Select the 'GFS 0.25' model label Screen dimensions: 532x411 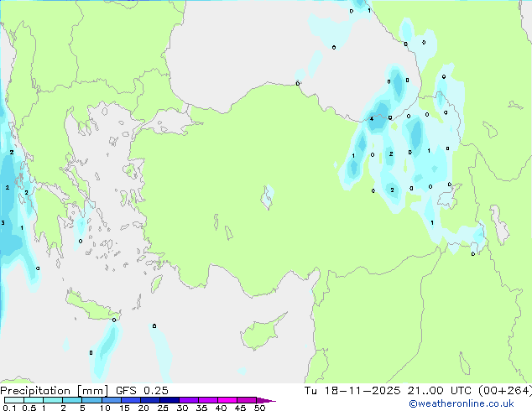pyautogui.click(x=142, y=391)
